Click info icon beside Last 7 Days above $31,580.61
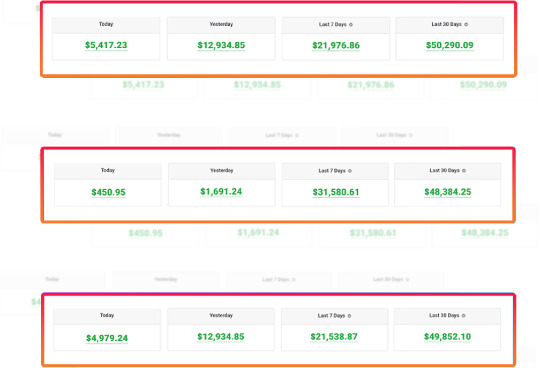This screenshot has height=368, width=540. tap(350, 171)
